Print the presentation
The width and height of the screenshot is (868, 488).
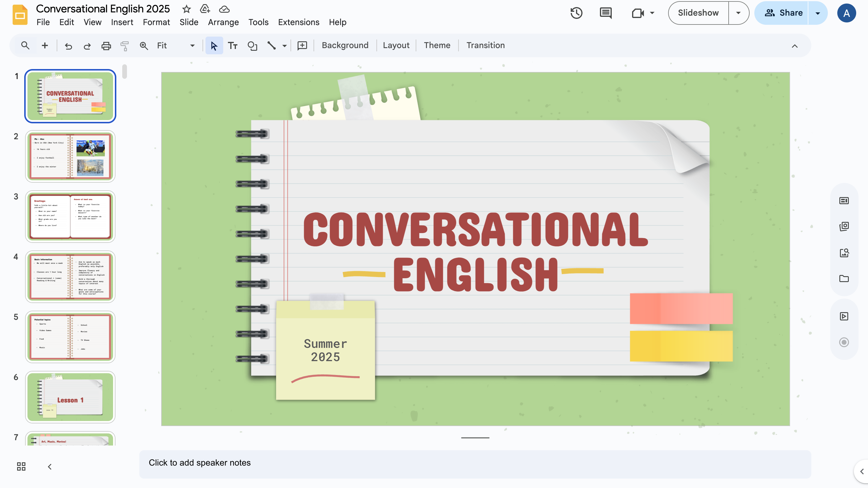point(106,45)
